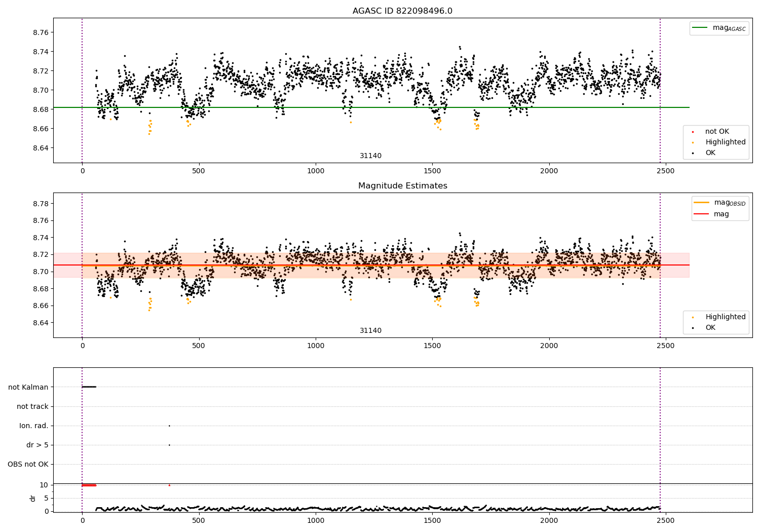760x532 pixels.
Task: Click the 'OK' entry in middle legend
Action: click(x=710, y=328)
